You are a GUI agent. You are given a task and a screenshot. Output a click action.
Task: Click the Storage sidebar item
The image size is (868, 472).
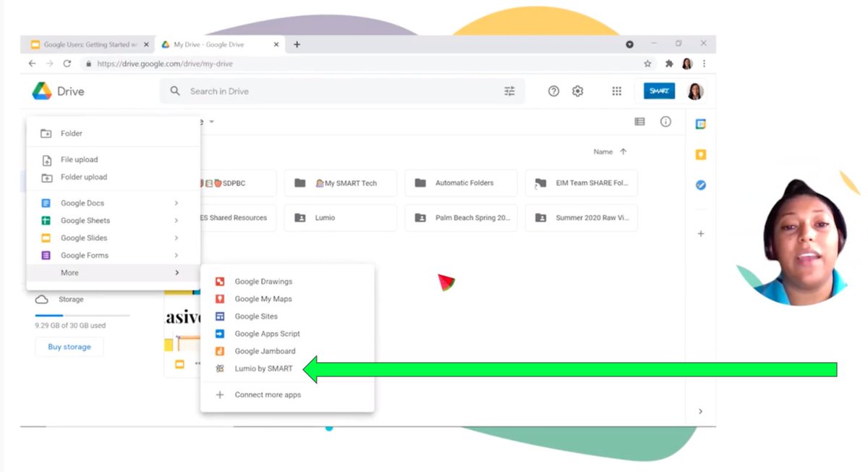coord(71,299)
